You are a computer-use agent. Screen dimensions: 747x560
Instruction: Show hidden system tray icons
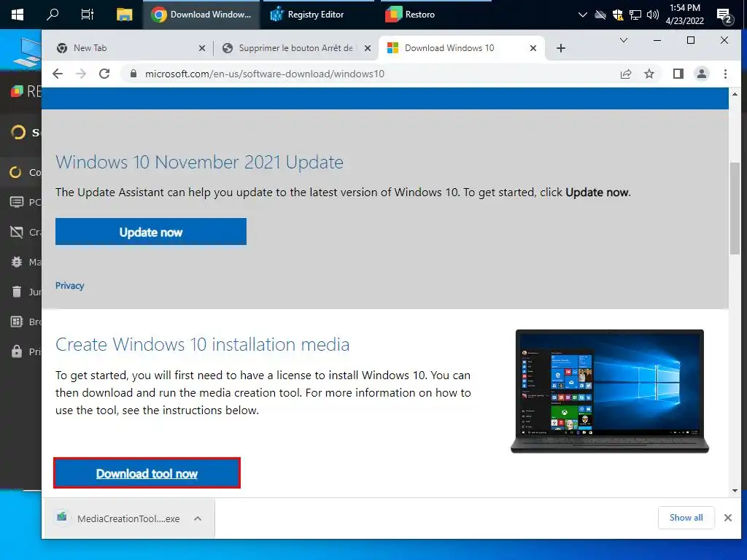click(x=582, y=15)
